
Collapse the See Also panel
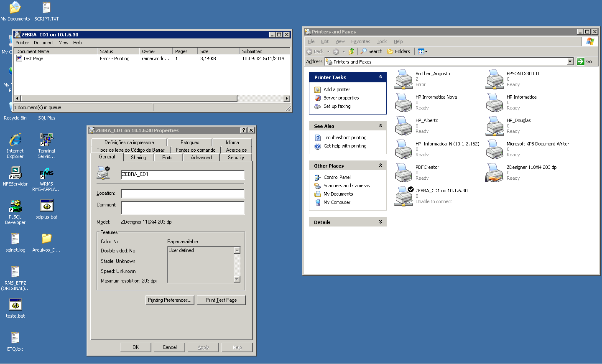tap(380, 126)
